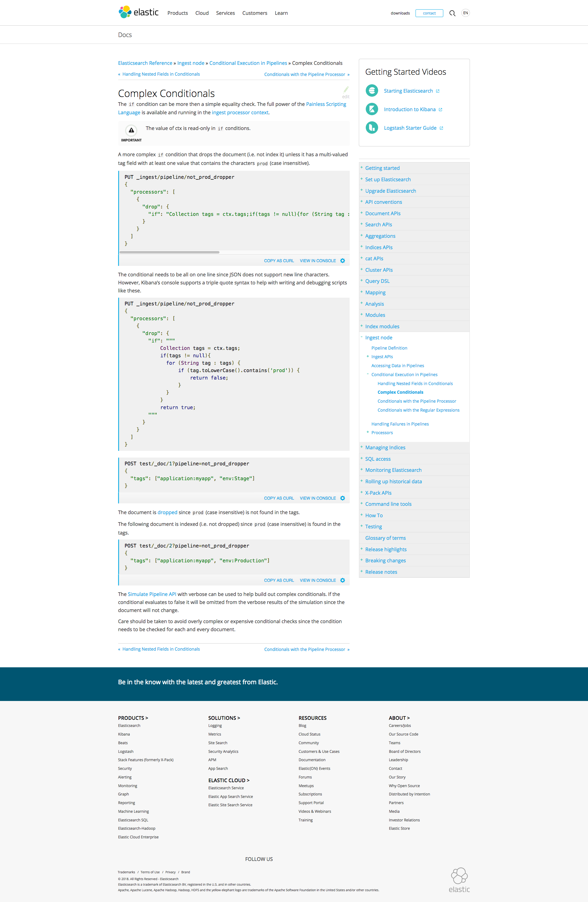Open the Painless Scripting Language link
588x902 pixels.
point(326,104)
